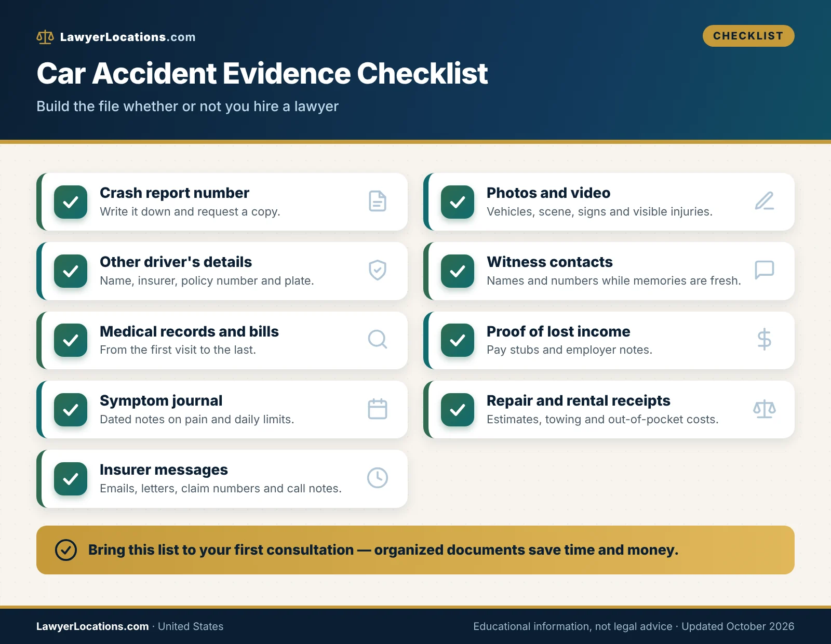This screenshot has width=831, height=644.
Task: Uncheck the Insurer messages checkbox
Action: click(x=71, y=479)
